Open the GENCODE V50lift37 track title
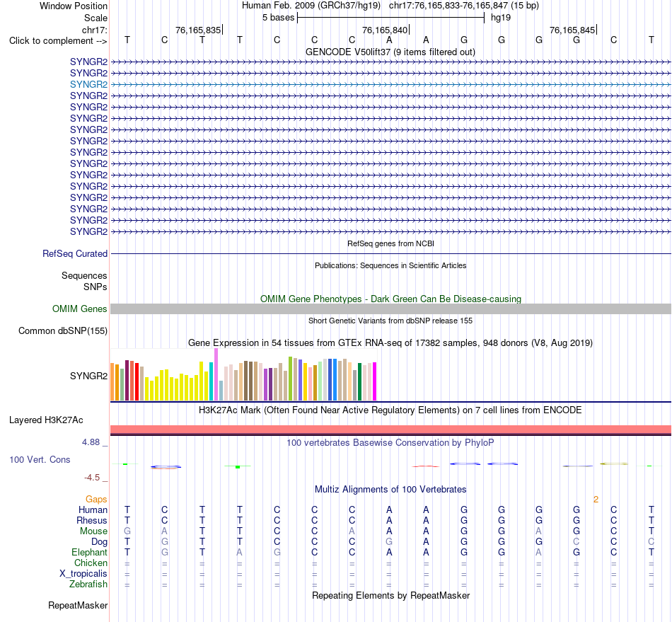This screenshot has width=672, height=622. coord(390,52)
